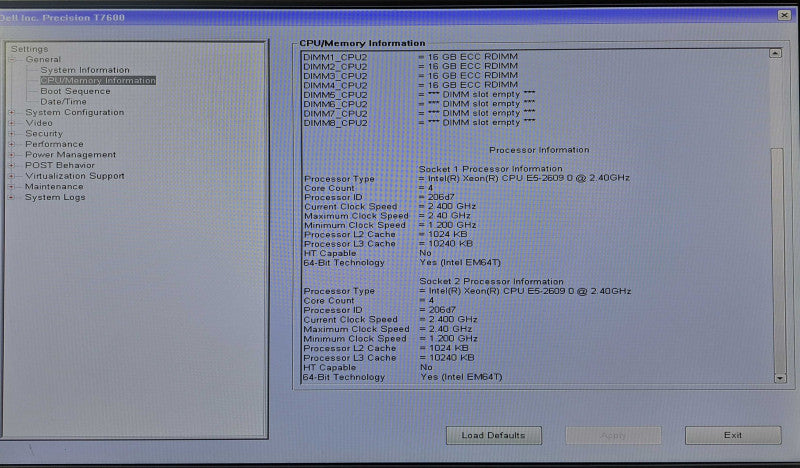The width and height of the screenshot is (800, 468).
Task: Close the BIOS setup window
Action: click(x=784, y=15)
